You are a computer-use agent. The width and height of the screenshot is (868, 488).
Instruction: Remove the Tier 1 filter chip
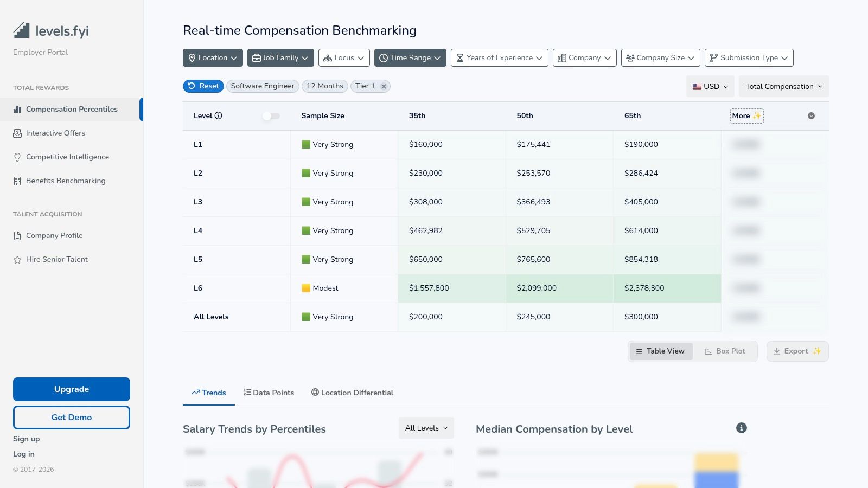384,86
